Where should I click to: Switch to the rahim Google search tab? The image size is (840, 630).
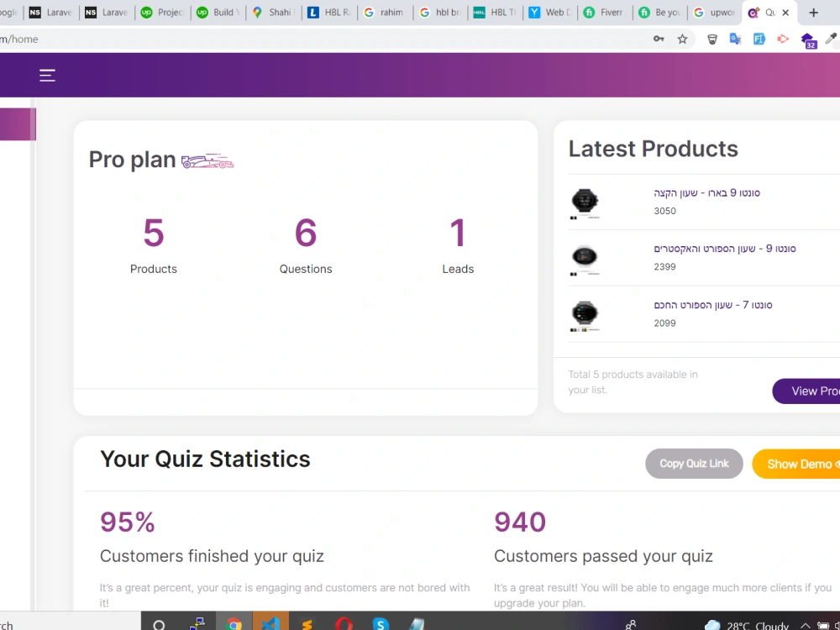tap(386, 13)
